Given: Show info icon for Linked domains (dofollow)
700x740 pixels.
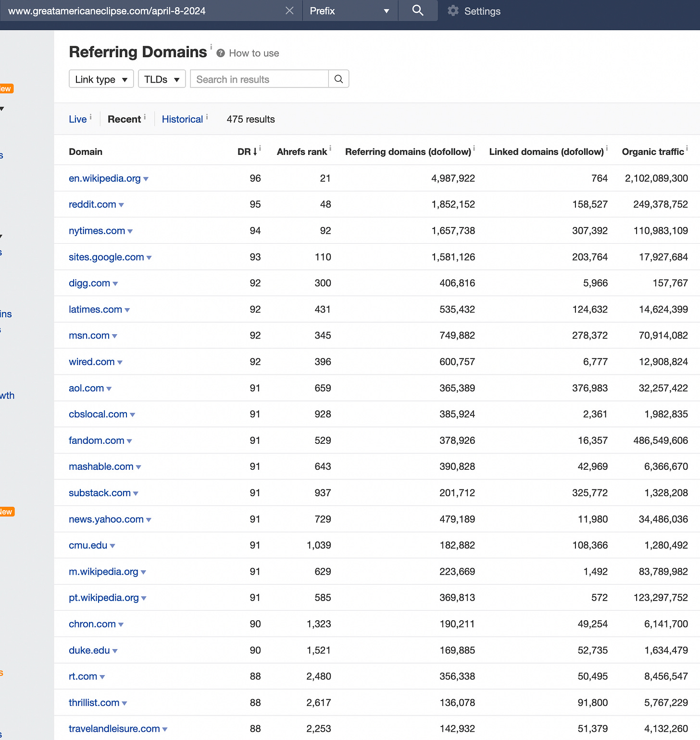Looking at the screenshot, I should tap(607, 148).
